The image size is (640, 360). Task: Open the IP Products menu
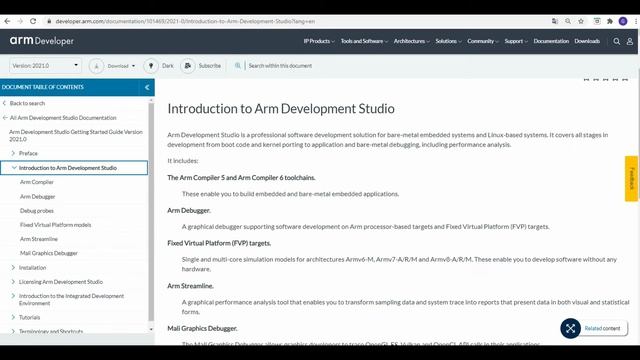(319, 41)
